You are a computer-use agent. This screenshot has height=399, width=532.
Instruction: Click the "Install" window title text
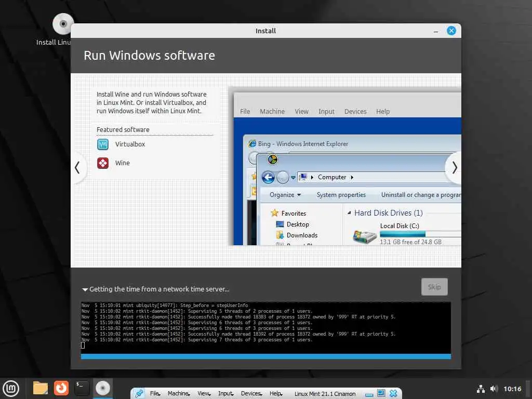pos(265,31)
